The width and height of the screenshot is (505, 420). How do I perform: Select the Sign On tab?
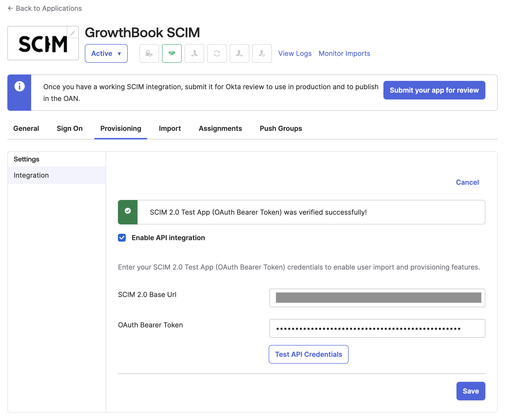pyautogui.click(x=70, y=128)
